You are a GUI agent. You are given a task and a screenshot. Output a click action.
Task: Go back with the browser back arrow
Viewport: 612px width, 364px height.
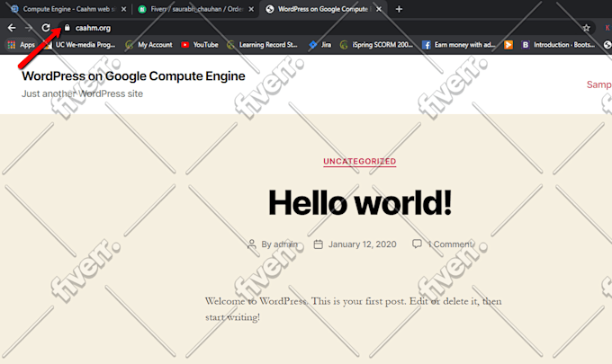12,28
